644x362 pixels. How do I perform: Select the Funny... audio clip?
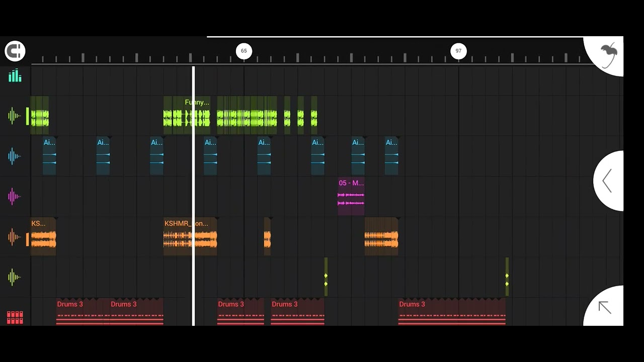(x=187, y=115)
